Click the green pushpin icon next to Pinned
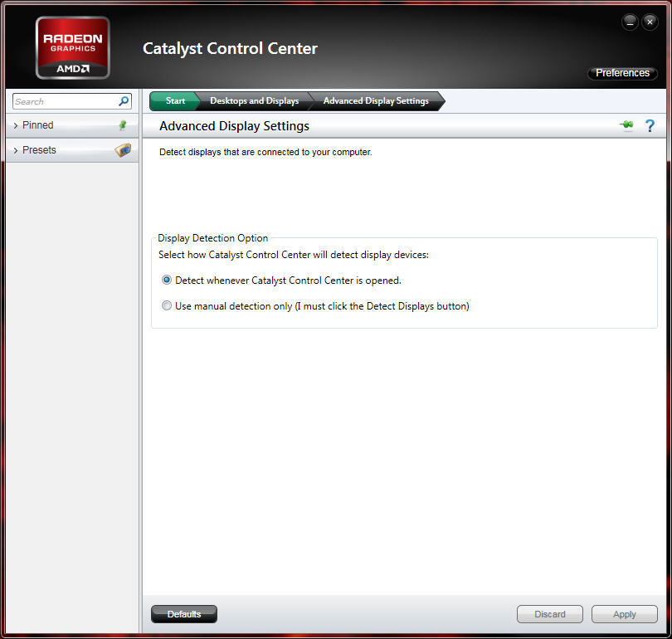 (x=123, y=125)
